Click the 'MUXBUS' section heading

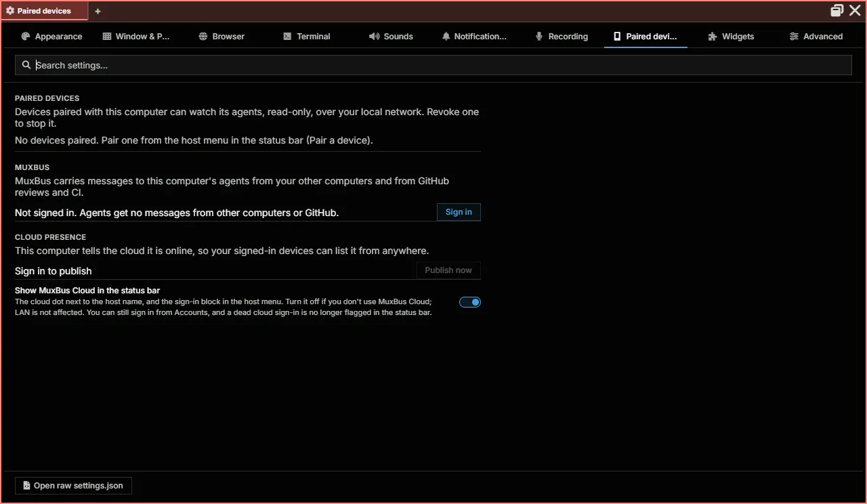click(33, 167)
